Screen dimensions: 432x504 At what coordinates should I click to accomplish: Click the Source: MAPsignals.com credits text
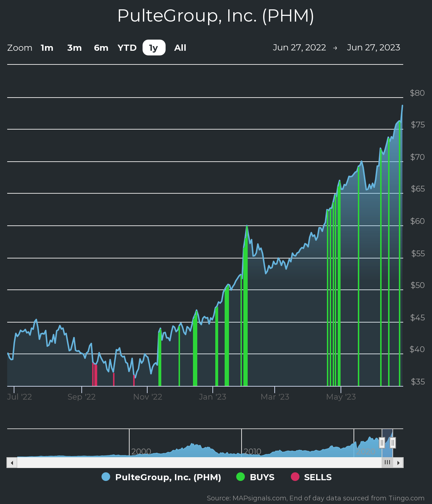316,498
